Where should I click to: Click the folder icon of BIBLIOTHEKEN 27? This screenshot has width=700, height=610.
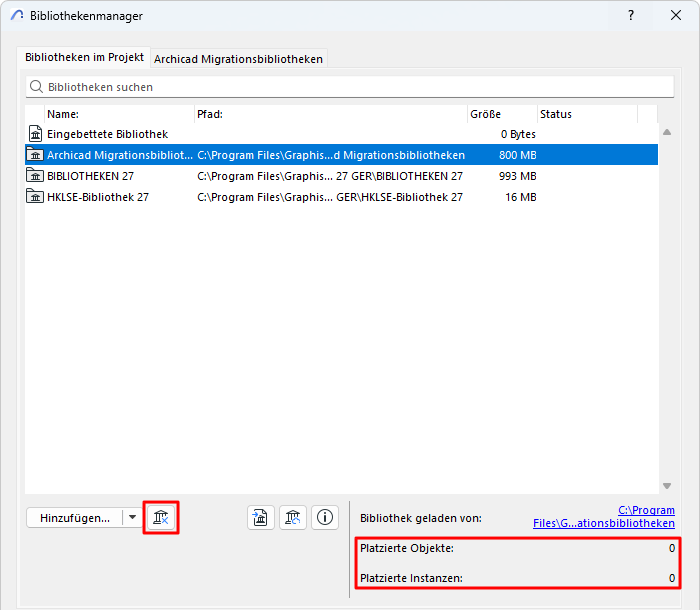click(x=35, y=175)
